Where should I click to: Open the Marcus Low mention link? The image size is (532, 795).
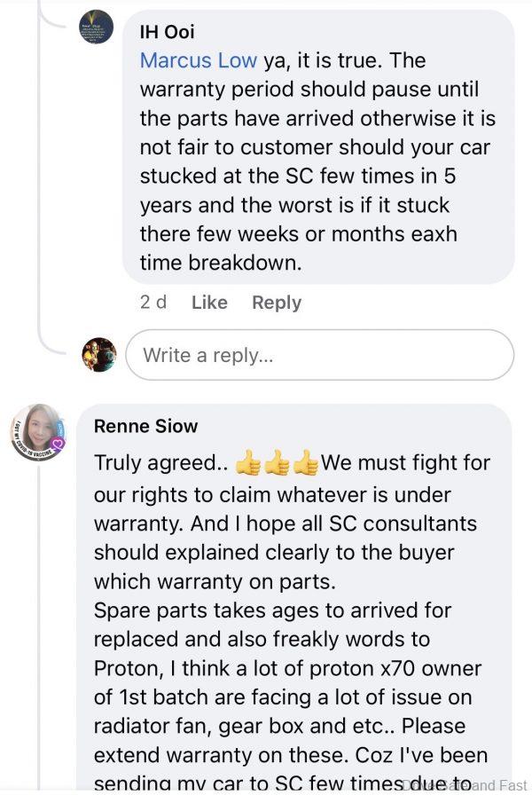[199, 60]
